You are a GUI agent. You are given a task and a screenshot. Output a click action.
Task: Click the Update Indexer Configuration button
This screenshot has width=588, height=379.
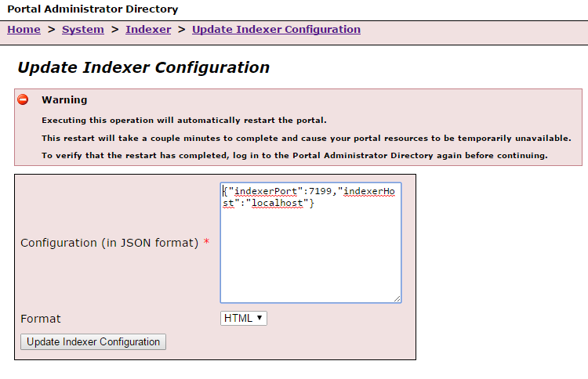(x=93, y=342)
